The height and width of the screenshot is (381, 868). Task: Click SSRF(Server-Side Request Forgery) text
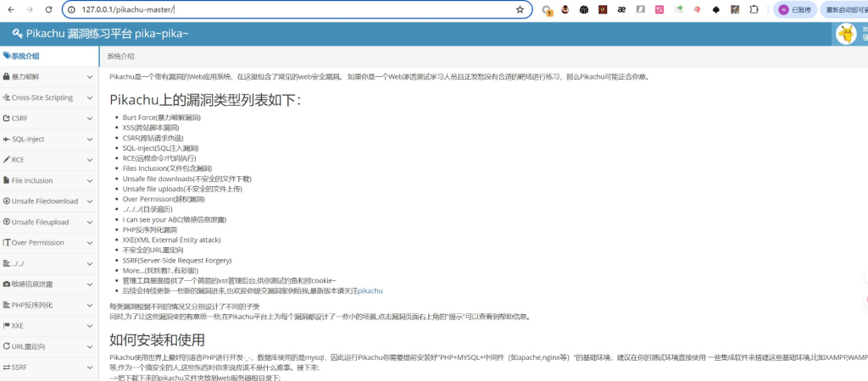(177, 261)
